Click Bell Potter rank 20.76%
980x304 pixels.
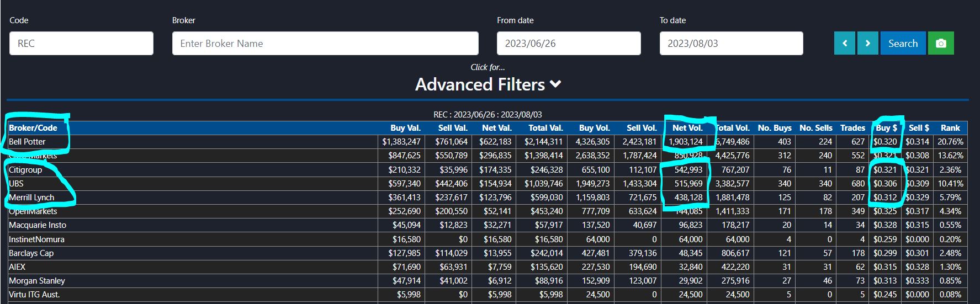click(x=950, y=142)
